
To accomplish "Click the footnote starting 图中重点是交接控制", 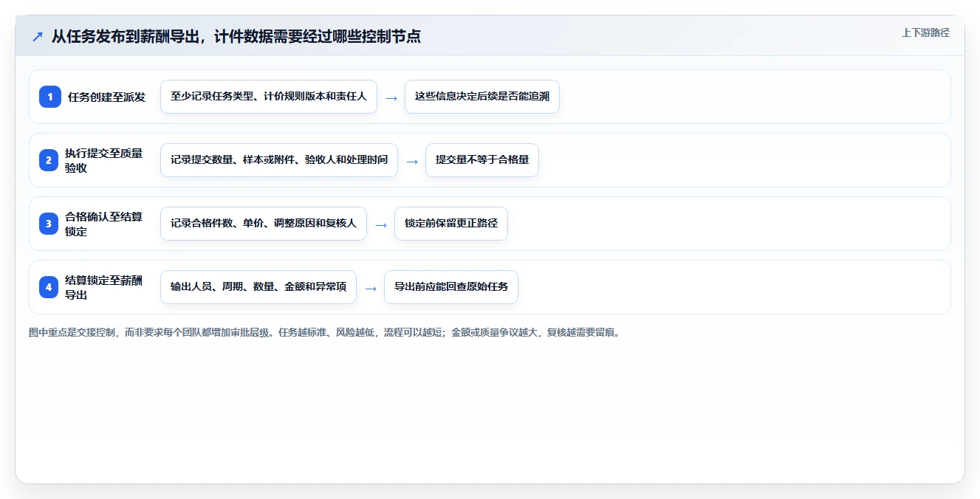I will pyautogui.click(x=326, y=333).
